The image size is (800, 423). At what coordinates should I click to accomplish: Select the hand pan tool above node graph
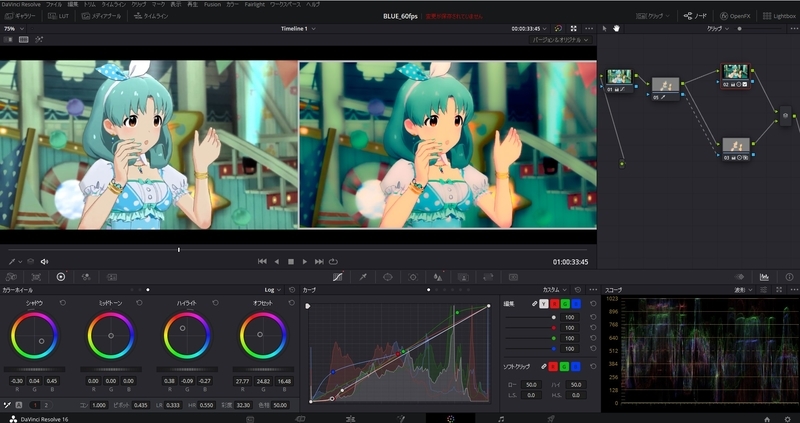[616, 29]
